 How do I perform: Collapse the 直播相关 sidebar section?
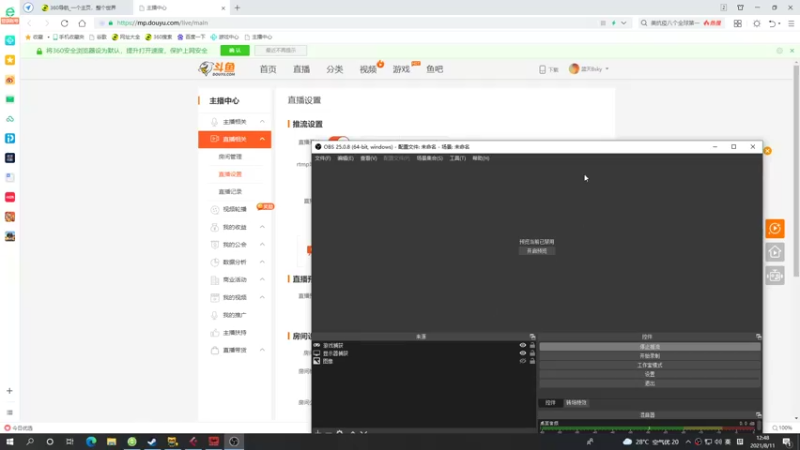pos(235,139)
